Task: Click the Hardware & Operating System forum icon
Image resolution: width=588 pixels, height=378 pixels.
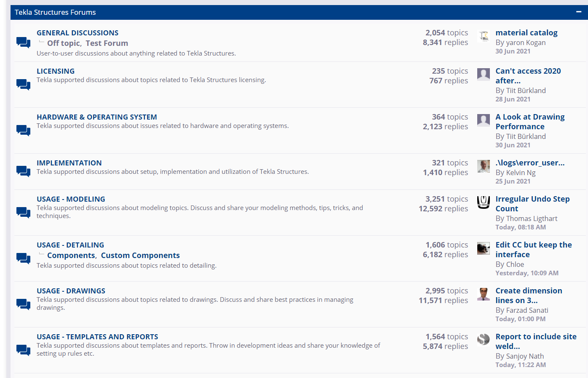Action: (x=23, y=130)
